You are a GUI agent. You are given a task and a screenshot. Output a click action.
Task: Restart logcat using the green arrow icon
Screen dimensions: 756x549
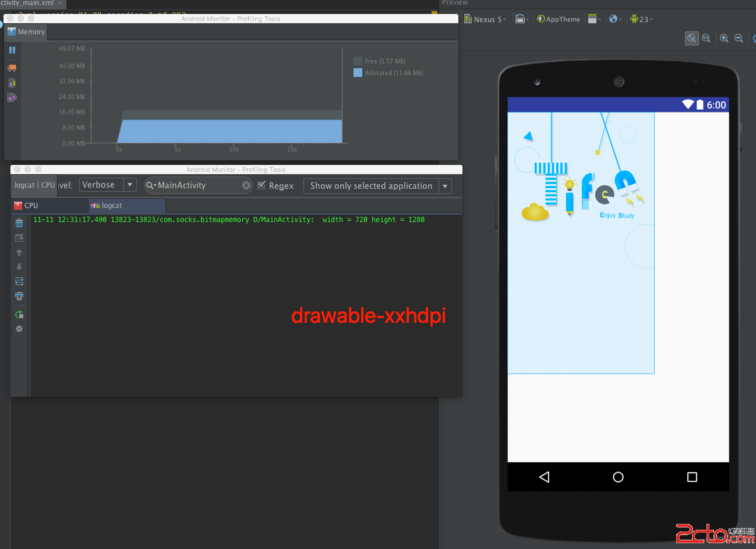[19, 315]
